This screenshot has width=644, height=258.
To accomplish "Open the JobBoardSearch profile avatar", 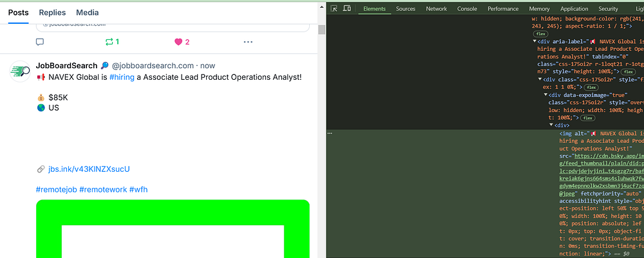I will click(20, 71).
